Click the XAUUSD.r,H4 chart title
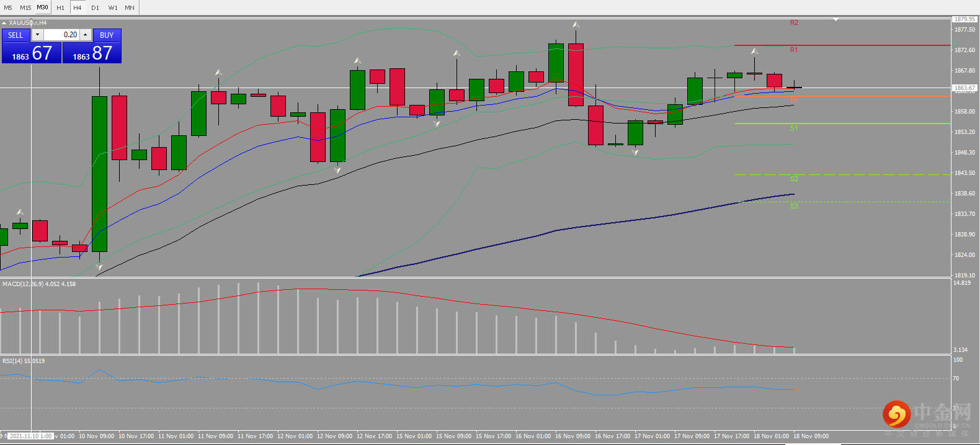The height and width of the screenshot is (445, 980). click(x=27, y=23)
